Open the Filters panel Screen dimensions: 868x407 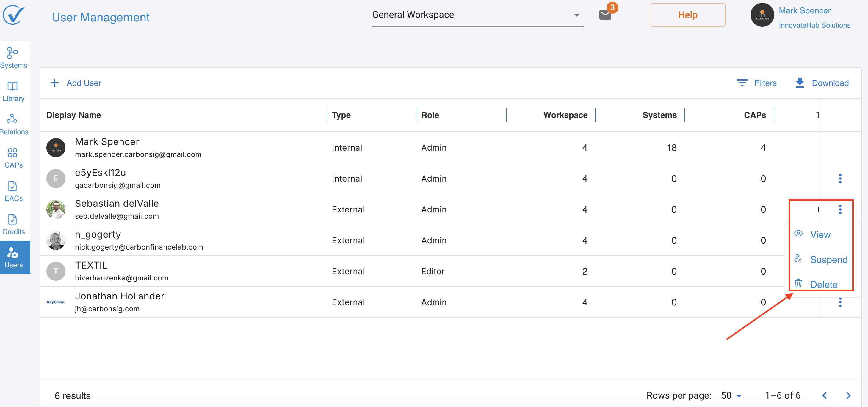(756, 83)
